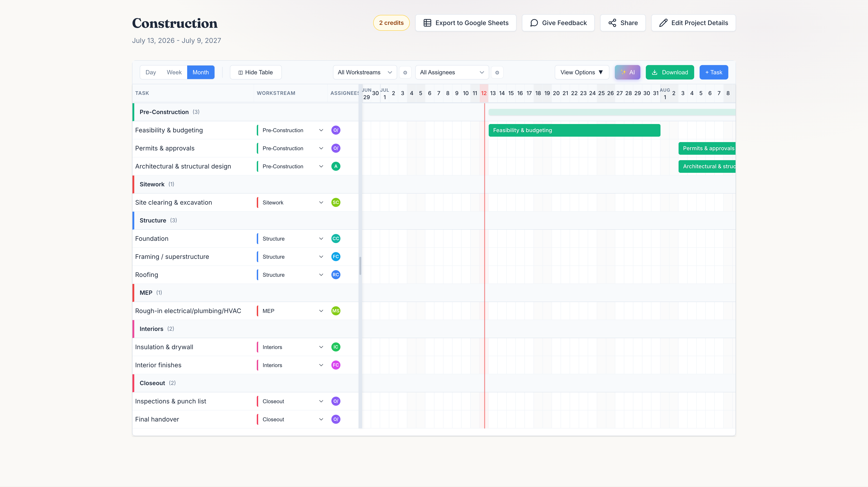Download the Gantt chart
The width and height of the screenshot is (868, 487).
click(670, 73)
